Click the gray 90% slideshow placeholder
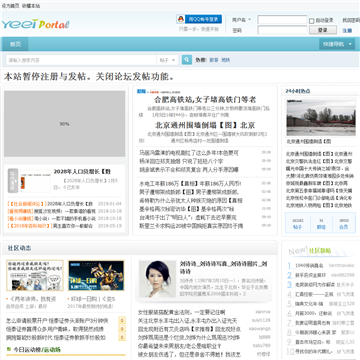This screenshot has width=360, height=360. 65,124
